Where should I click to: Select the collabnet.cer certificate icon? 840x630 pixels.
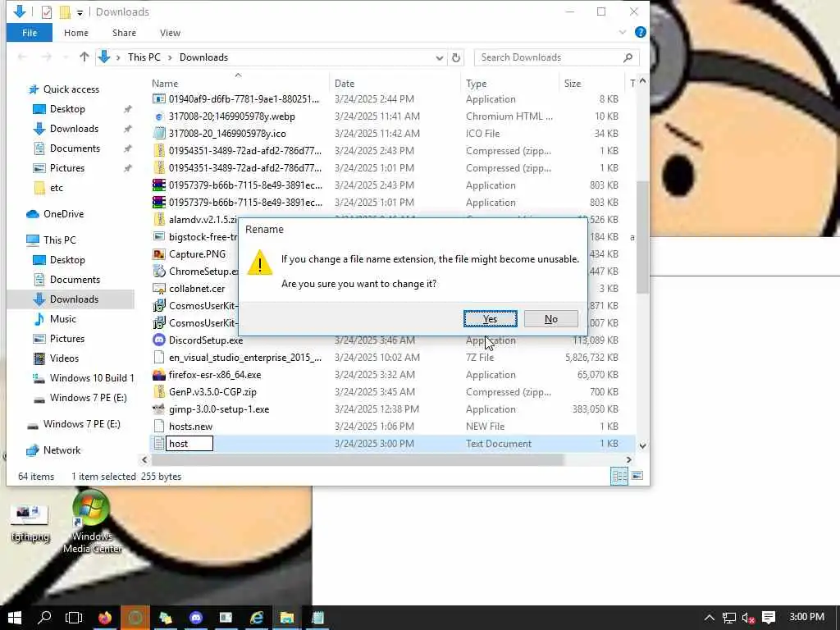(159, 288)
